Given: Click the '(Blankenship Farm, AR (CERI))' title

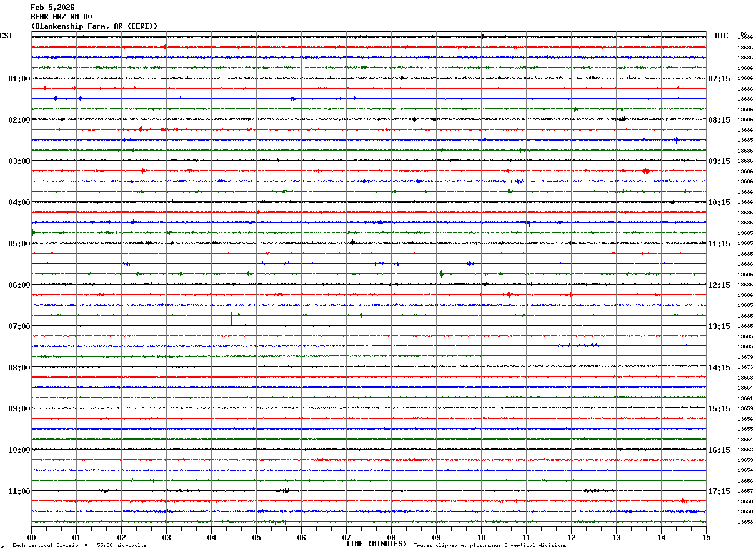Looking at the screenshot, I should point(94,26).
